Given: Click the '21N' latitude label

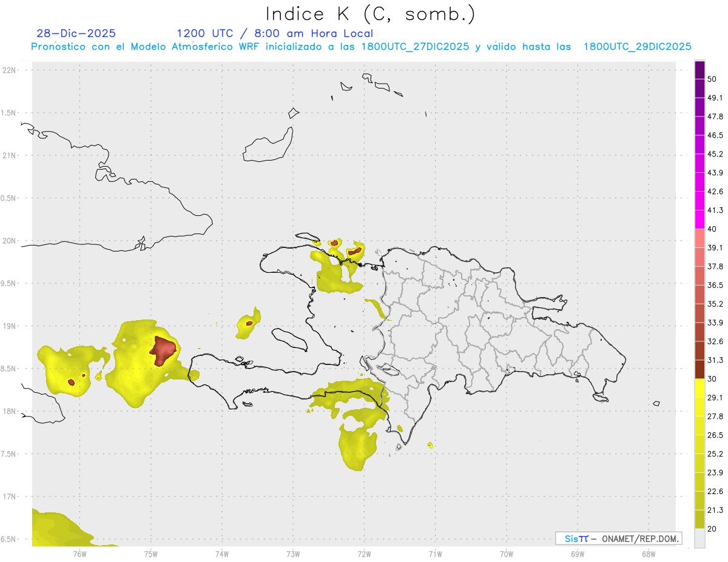Looking at the screenshot, I should 9,156.
